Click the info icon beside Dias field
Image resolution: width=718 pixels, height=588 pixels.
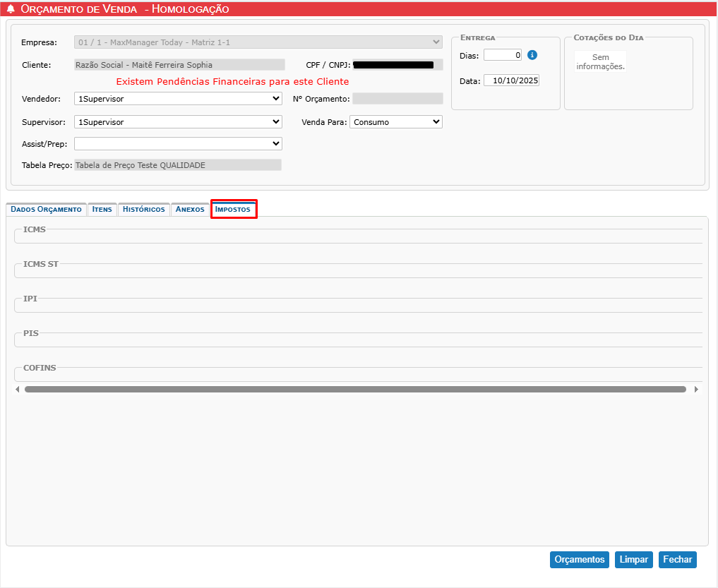click(x=533, y=55)
